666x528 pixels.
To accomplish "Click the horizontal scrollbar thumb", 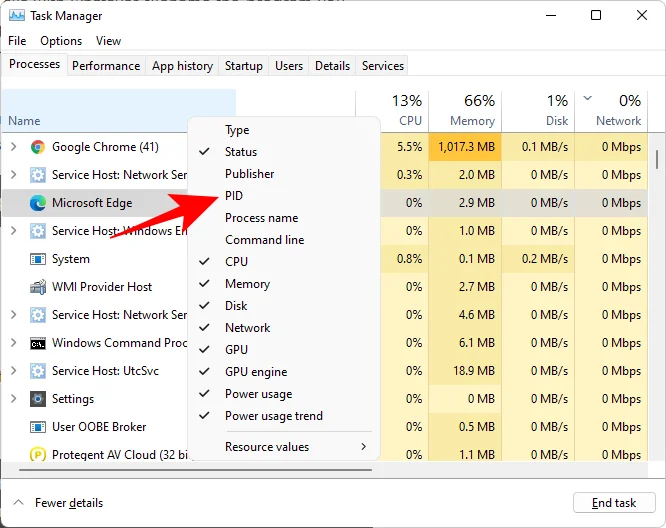I will 195,470.
